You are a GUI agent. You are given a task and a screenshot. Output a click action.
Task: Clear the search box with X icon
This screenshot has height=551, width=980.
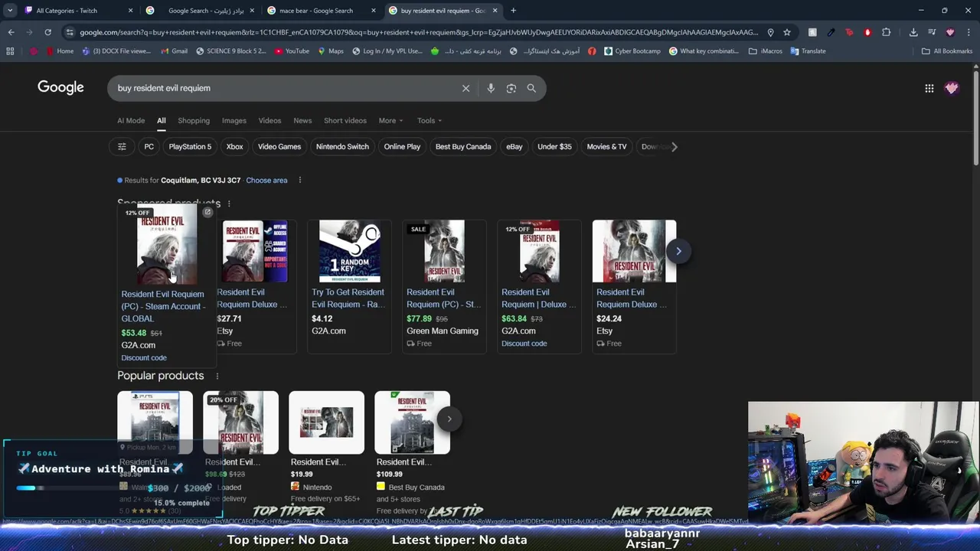click(x=465, y=88)
